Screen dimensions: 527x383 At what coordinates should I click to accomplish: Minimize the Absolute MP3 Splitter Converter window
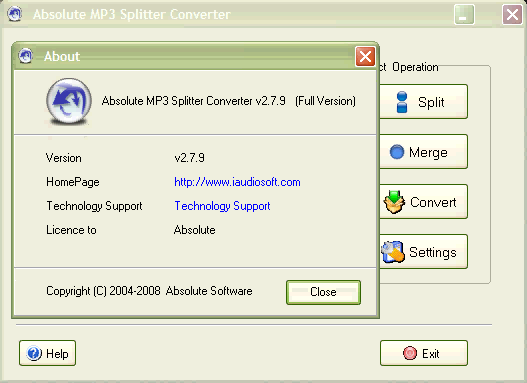pyautogui.click(x=464, y=15)
